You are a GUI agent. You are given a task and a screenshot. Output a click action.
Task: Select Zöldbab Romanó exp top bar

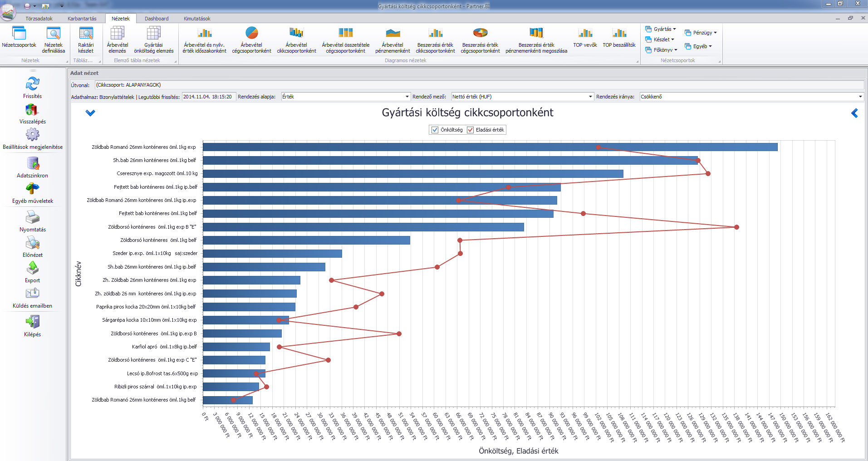(490, 147)
